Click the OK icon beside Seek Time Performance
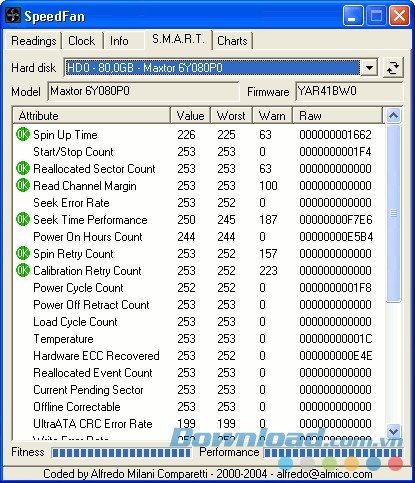 pyautogui.click(x=23, y=220)
